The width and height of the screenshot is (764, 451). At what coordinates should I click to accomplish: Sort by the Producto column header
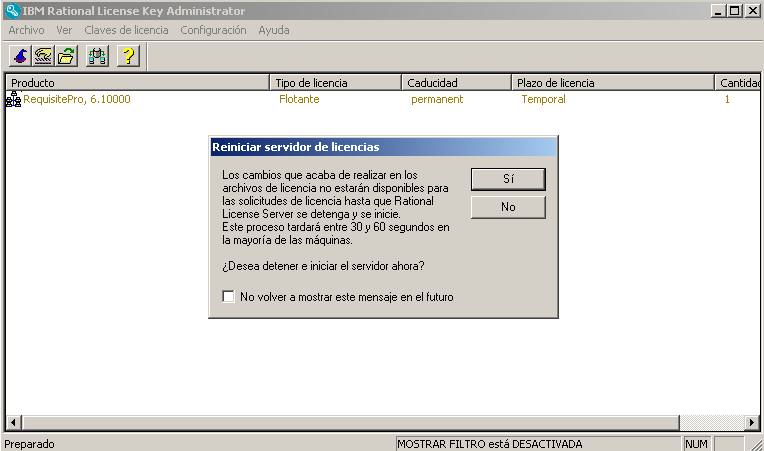point(138,83)
